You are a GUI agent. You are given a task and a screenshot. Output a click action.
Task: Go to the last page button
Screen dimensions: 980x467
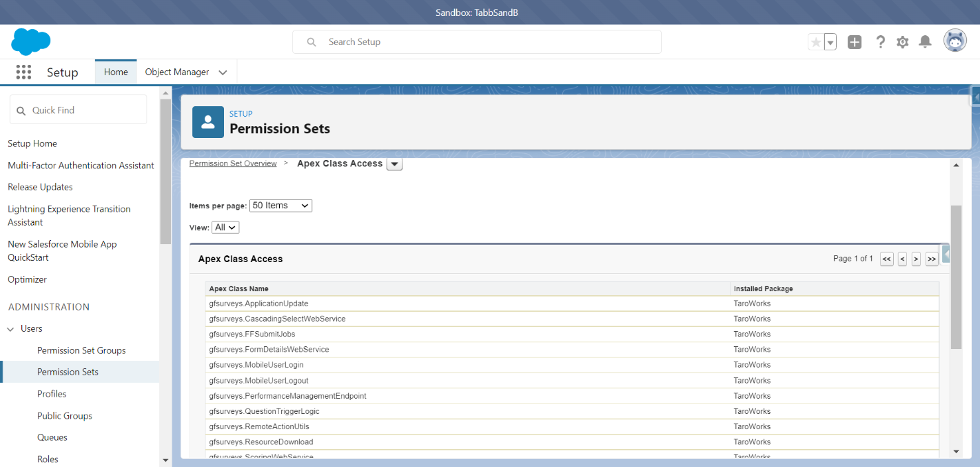[932, 259]
